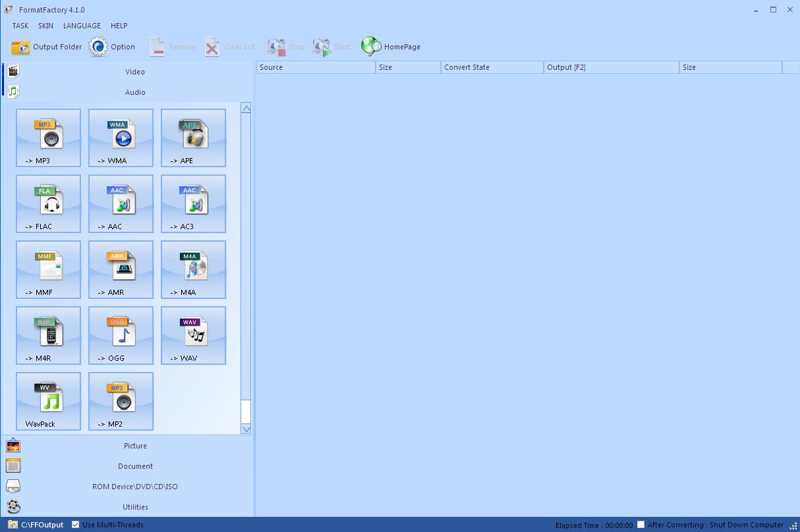This screenshot has width=800, height=532.
Task: Choose the -> WMA audio conversion
Action: (x=121, y=138)
